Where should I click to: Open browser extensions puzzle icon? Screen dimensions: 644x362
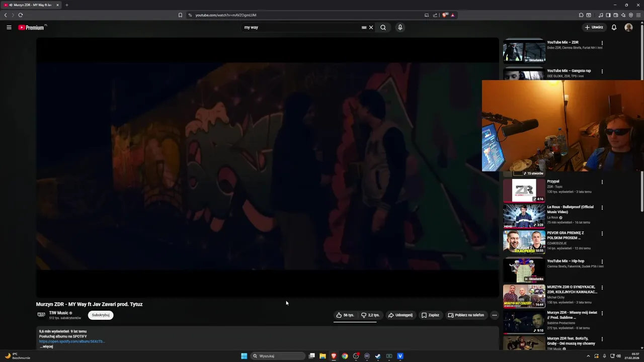(581, 15)
